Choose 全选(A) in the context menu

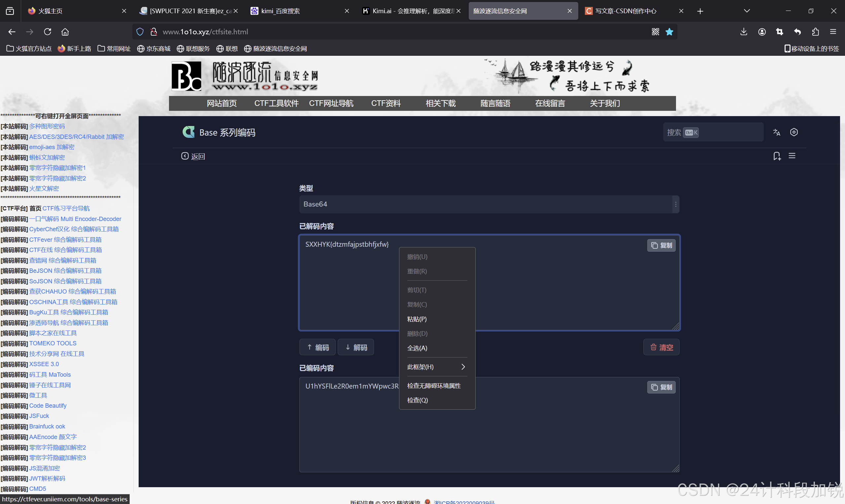coord(417,348)
